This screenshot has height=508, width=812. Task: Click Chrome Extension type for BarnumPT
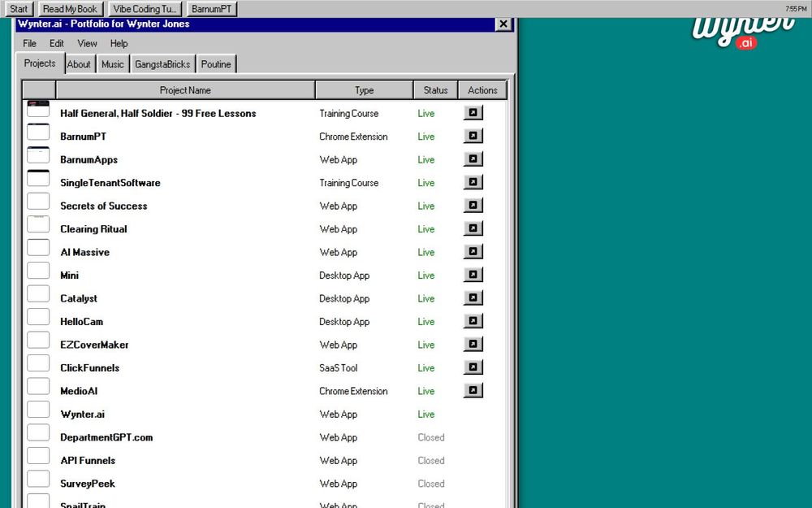[353, 137]
